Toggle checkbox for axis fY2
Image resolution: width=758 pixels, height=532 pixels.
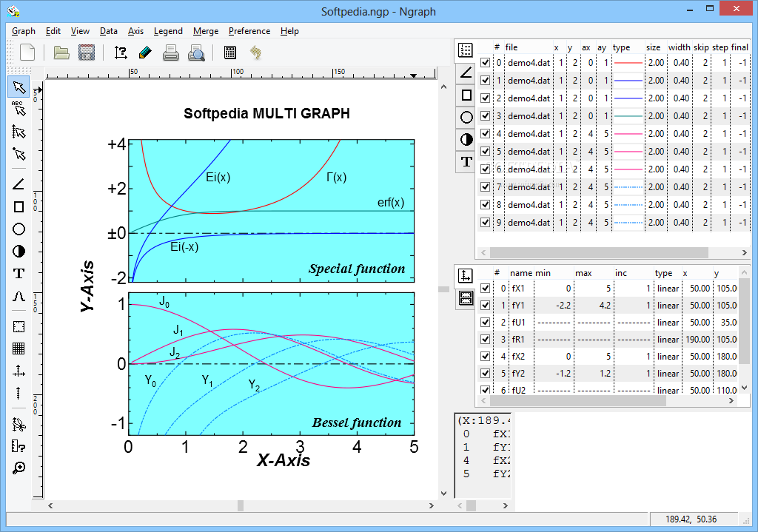click(x=486, y=373)
